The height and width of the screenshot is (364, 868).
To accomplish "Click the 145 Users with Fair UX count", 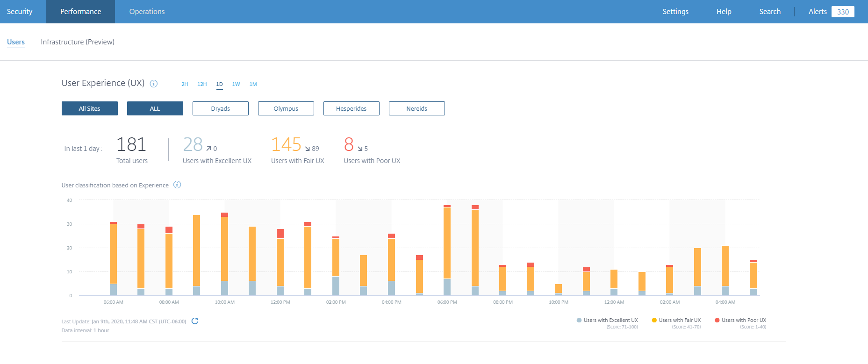I will pyautogui.click(x=286, y=145).
